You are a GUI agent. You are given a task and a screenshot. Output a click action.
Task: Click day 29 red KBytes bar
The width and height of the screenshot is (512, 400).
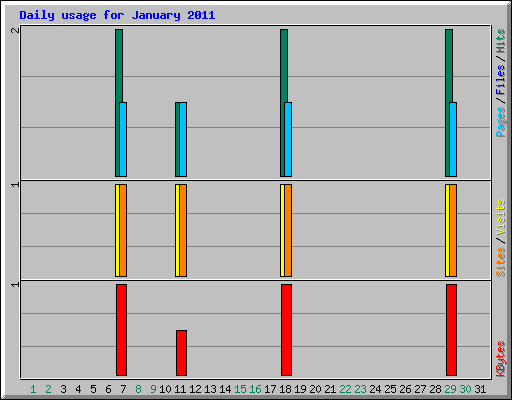coord(451,330)
